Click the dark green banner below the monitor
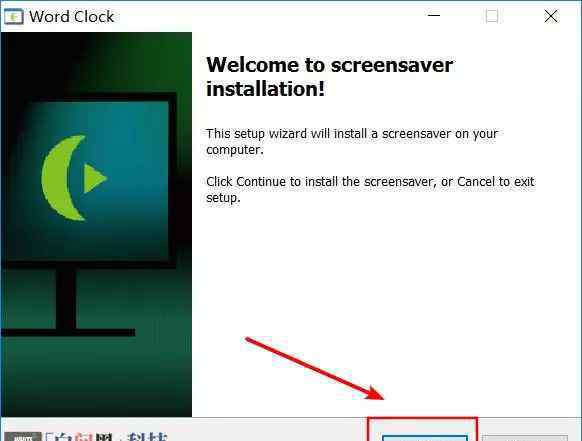The width and height of the screenshot is (582, 441). [97, 377]
